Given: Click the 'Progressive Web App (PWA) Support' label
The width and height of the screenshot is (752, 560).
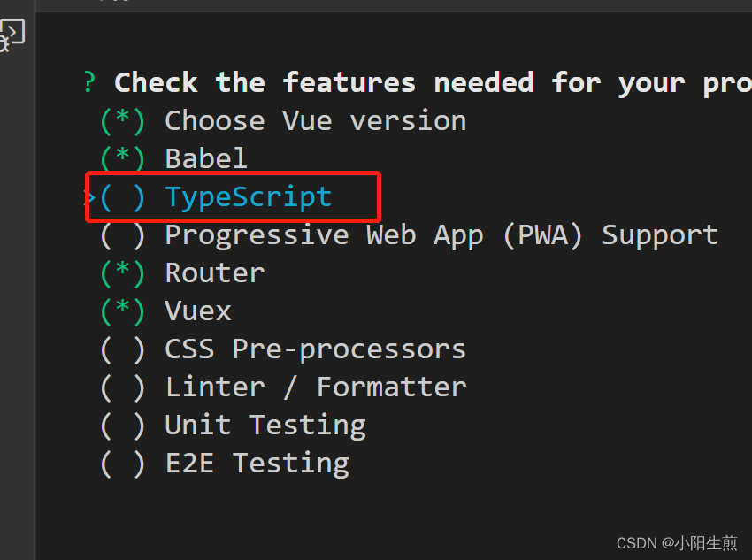Looking at the screenshot, I should click(441, 235).
